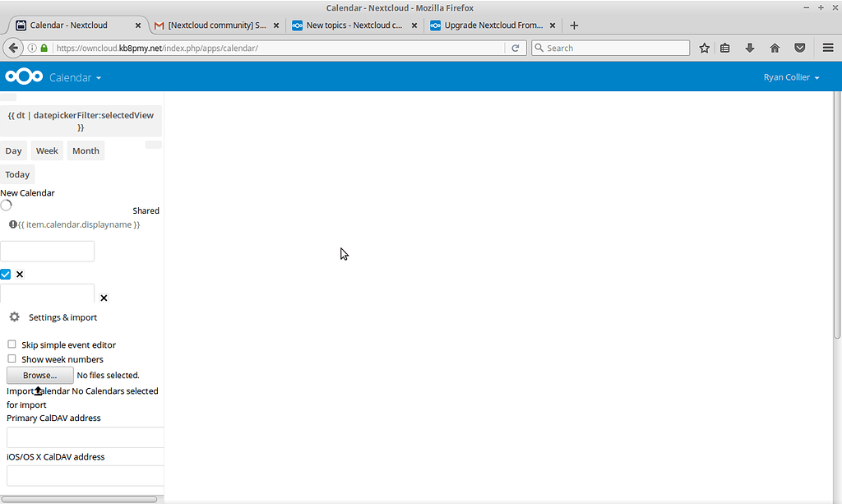Enable Skip simple event editor checkbox
This screenshot has width=842, height=504.
pyautogui.click(x=12, y=344)
